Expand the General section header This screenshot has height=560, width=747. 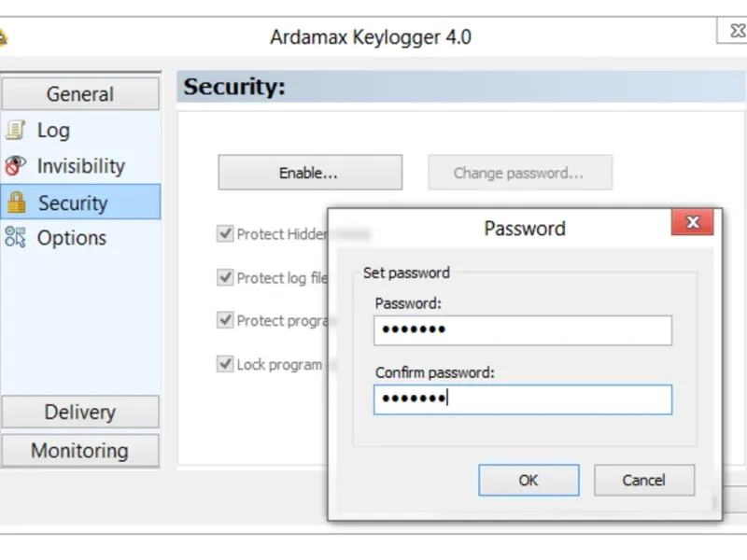[x=80, y=94]
